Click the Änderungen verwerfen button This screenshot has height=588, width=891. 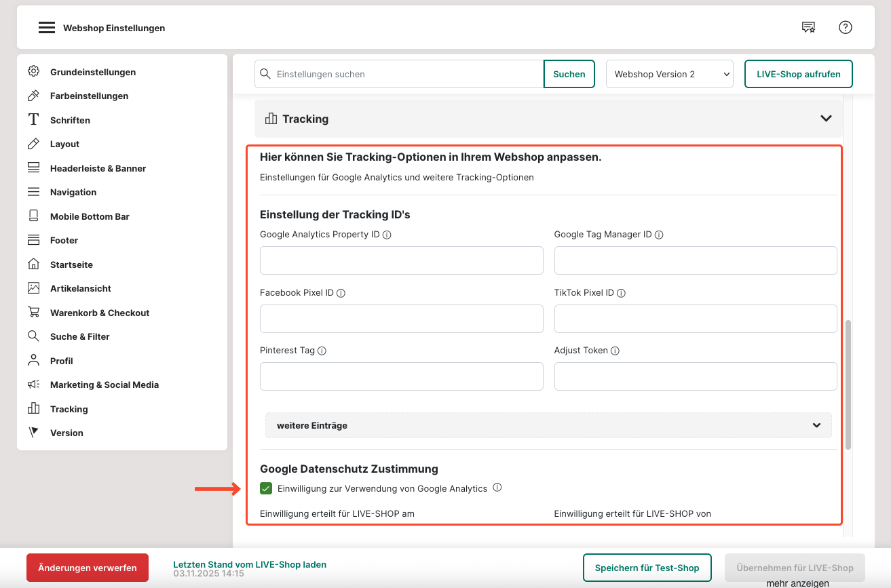tap(88, 568)
